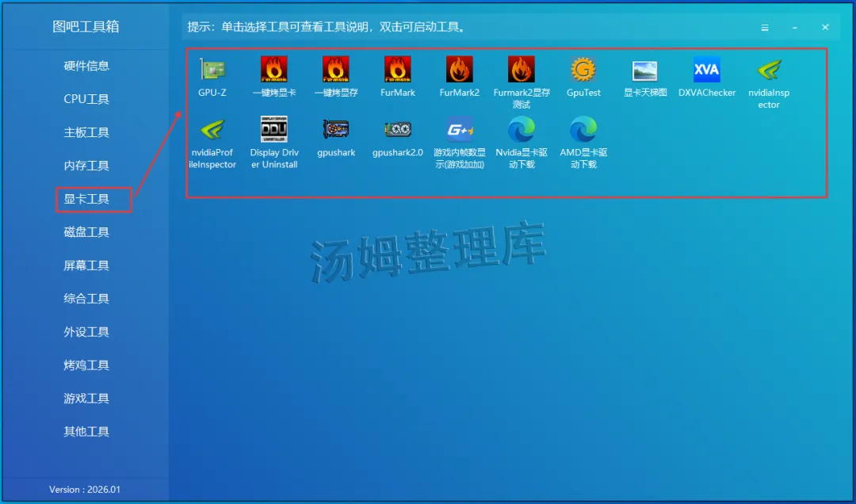Image resolution: width=856 pixels, height=504 pixels.
Task: Minimize the 图吧工具箱 window
Action: [x=795, y=27]
